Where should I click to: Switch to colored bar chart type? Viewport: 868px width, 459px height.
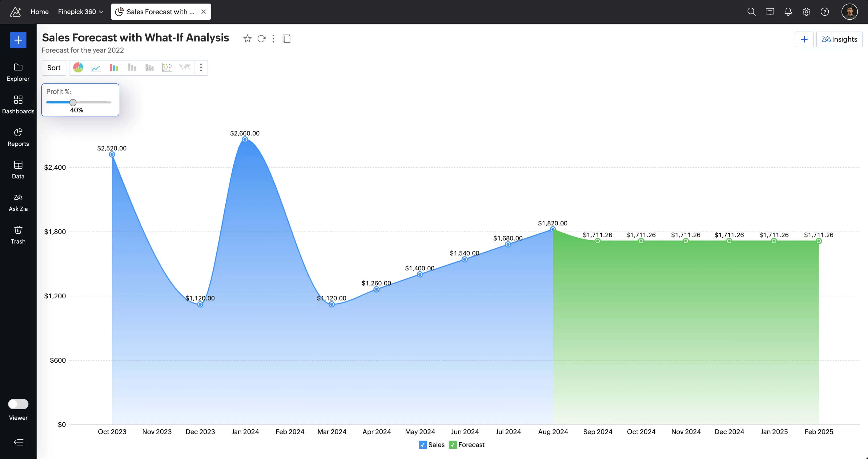114,68
